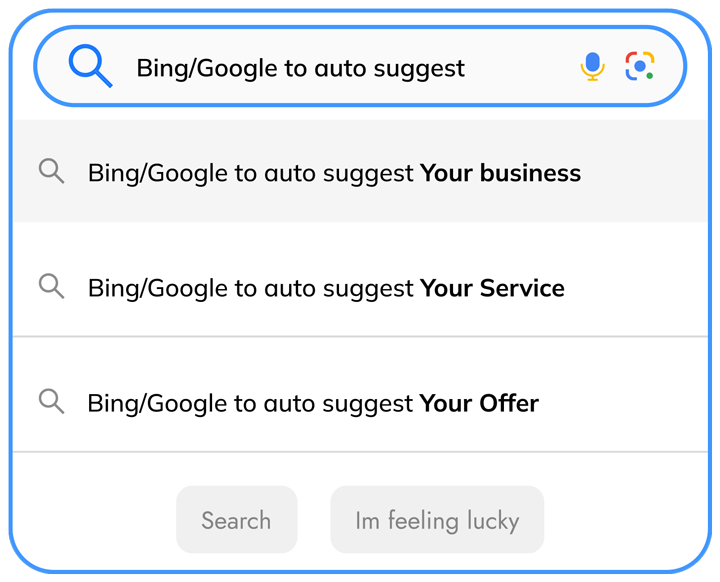Activate the microphone voice search icon
Image resolution: width=720 pixels, height=582 pixels.
pyautogui.click(x=593, y=67)
